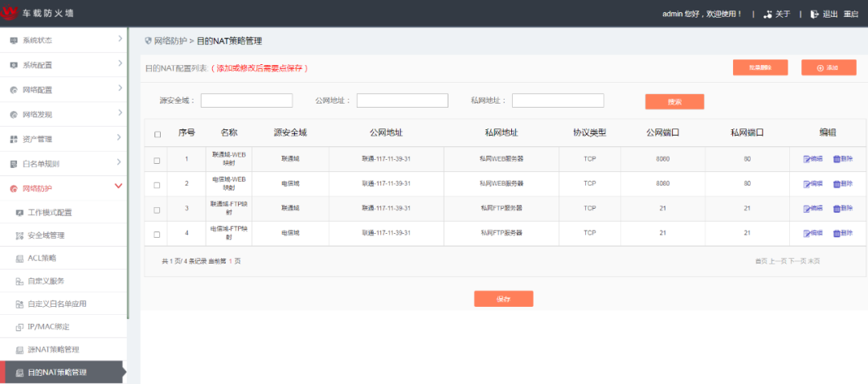Toggle the select-all checkbox in table header

click(x=158, y=134)
